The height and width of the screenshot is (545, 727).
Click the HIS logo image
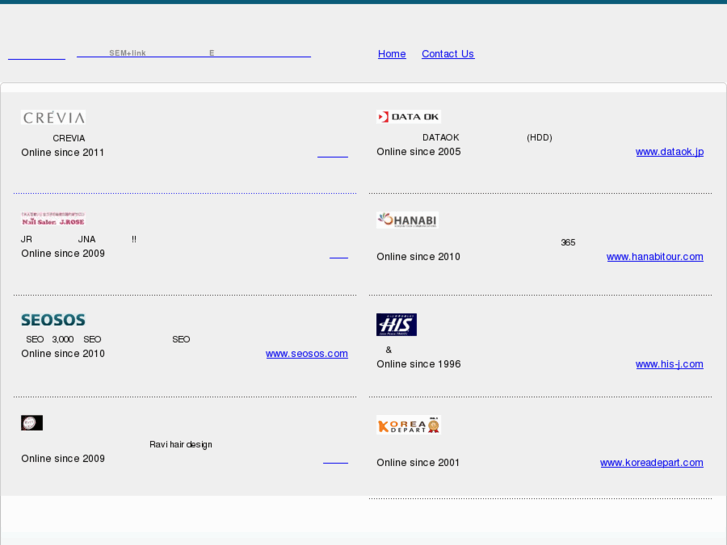click(x=396, y=325)
